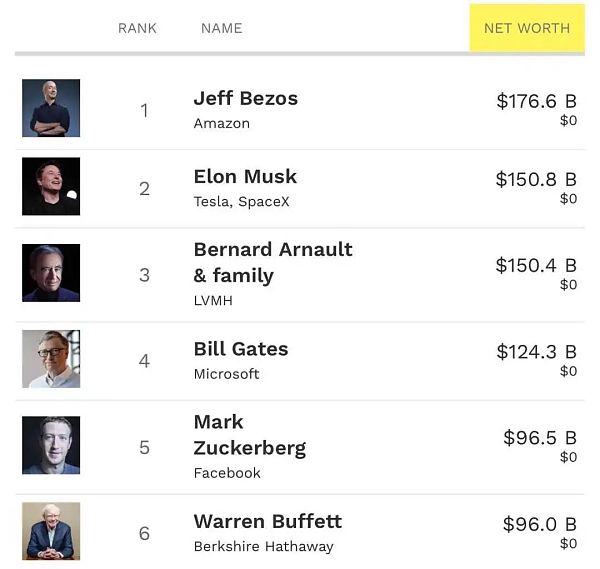Click Jeff Bezos profile photo
Viewport: 600px width, 569px height.
point(51,108)
